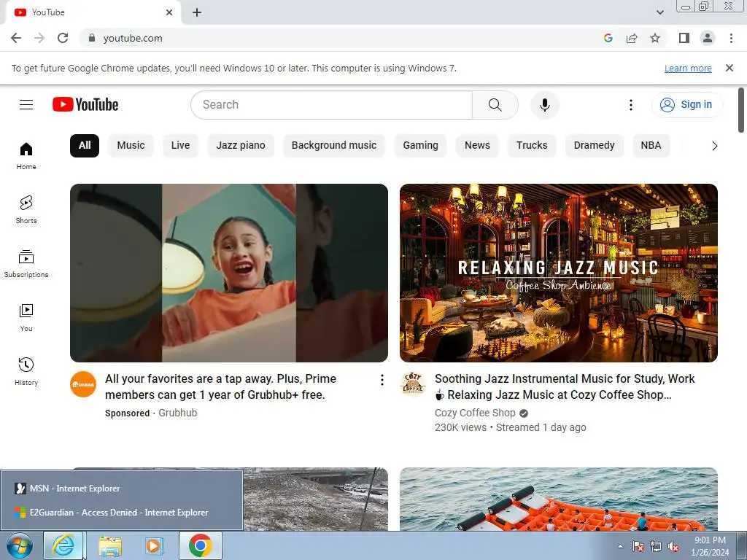Open the Grubhub sponsored ad title
Screen dimensions: 747x560
(x=220, y=386)
